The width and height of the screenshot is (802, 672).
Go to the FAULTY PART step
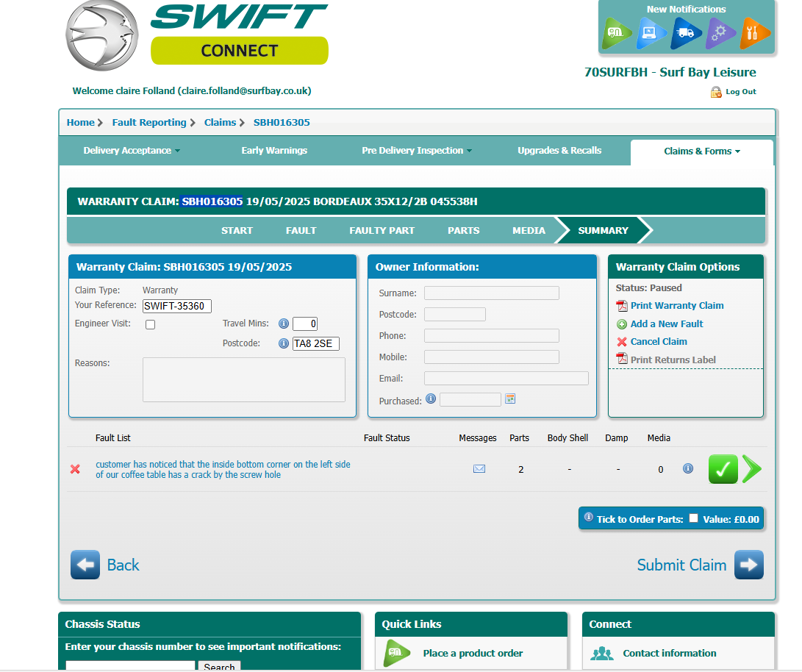pos(382,231)
